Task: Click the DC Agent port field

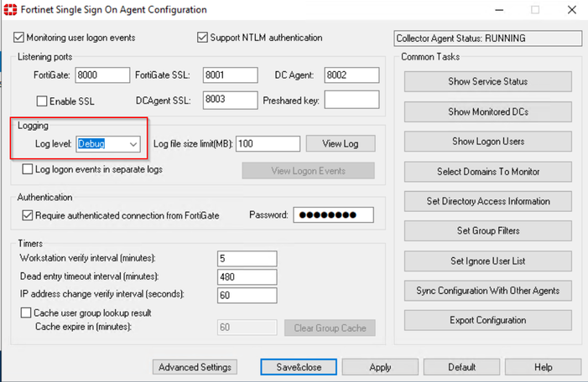Action: pos(351,75)
